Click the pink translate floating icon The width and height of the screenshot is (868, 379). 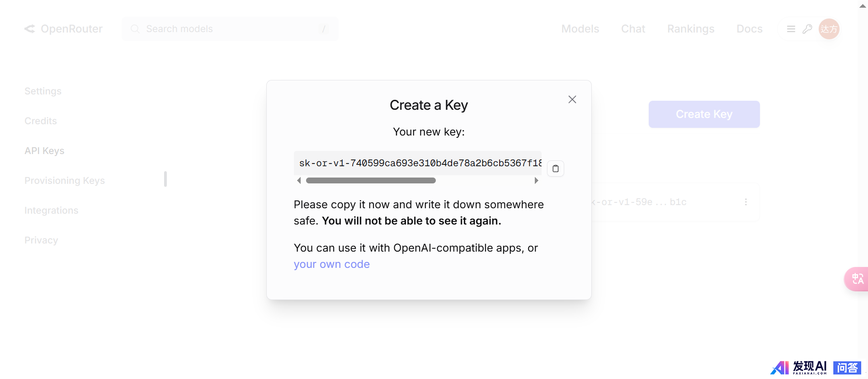(x=857, y=279)
